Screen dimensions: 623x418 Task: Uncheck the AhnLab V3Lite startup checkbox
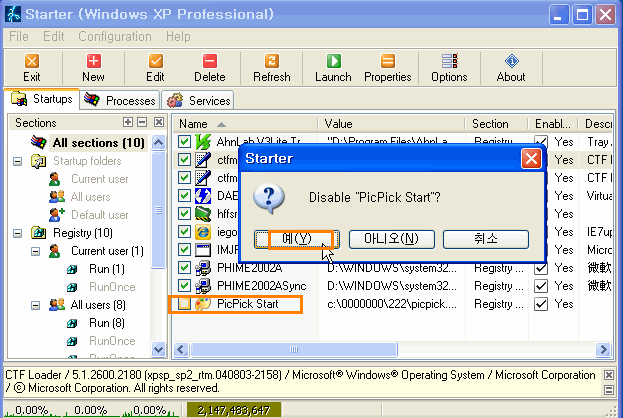(x=184, y=142)
